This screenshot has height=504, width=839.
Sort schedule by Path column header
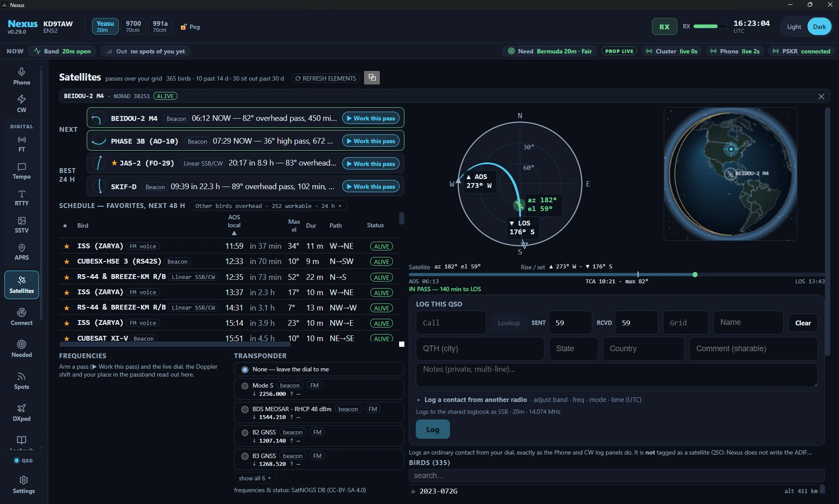pyautogui.click(x=336, y=226)
